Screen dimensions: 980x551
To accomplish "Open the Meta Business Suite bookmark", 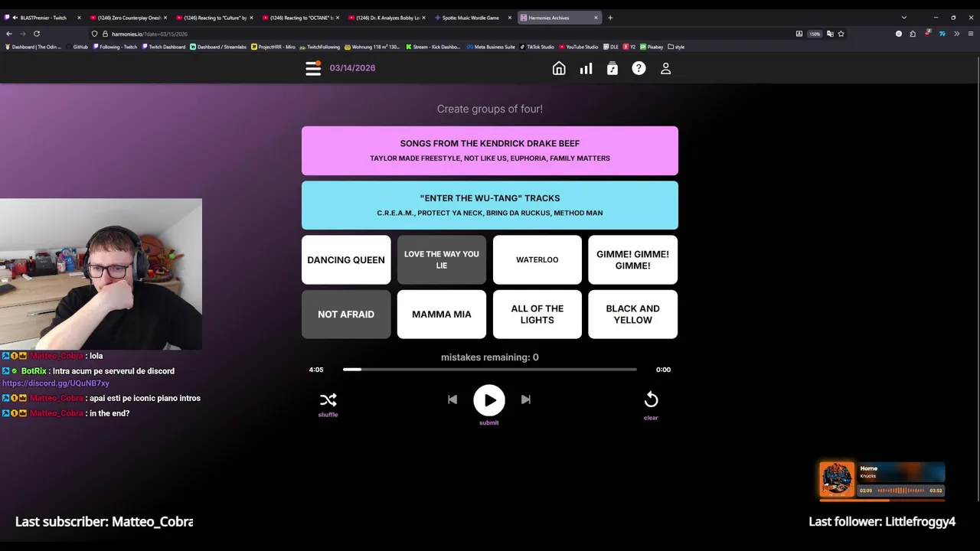I will pyautogui.click(x=492, y=47).
